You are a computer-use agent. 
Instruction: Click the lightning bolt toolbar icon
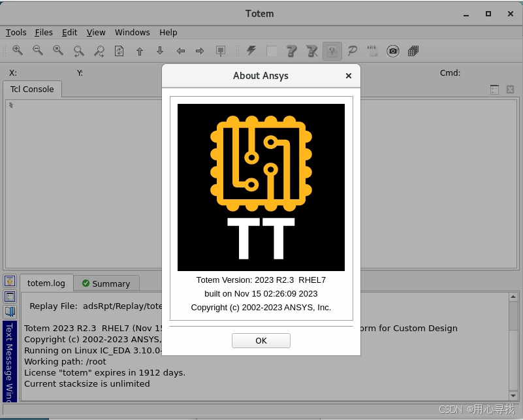pyautogui.click(x=251, y=51)
